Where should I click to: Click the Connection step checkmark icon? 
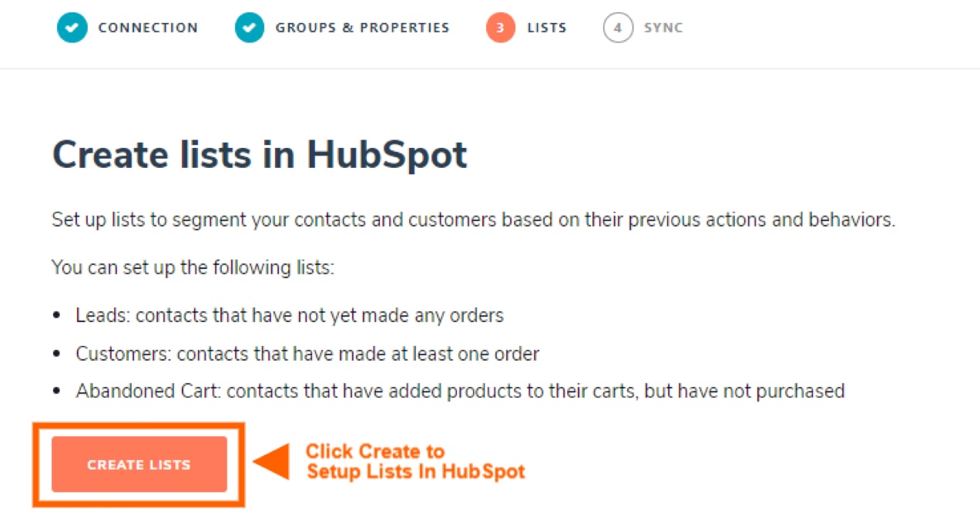(x=72, y=28)
